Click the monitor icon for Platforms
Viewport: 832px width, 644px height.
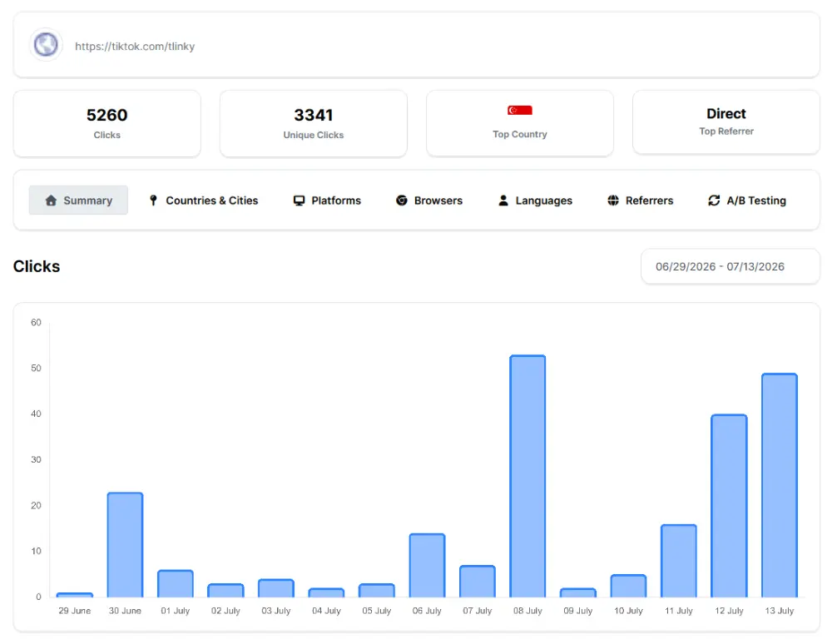click(300, 201)
